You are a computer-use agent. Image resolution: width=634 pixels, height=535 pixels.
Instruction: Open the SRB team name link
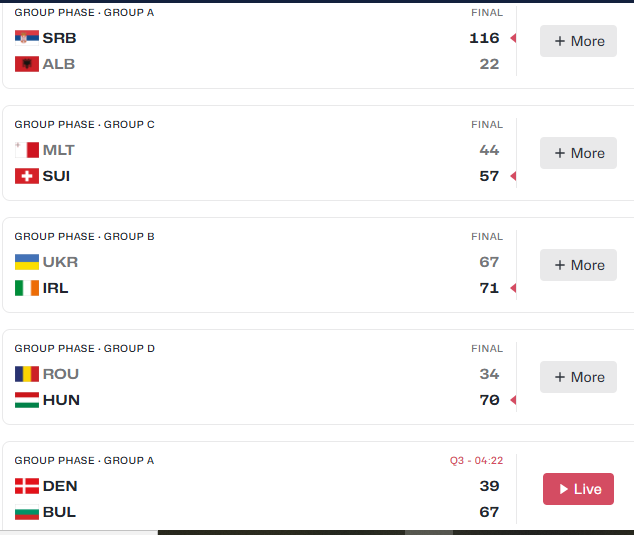pyautogui.click(x=59, y=38)
